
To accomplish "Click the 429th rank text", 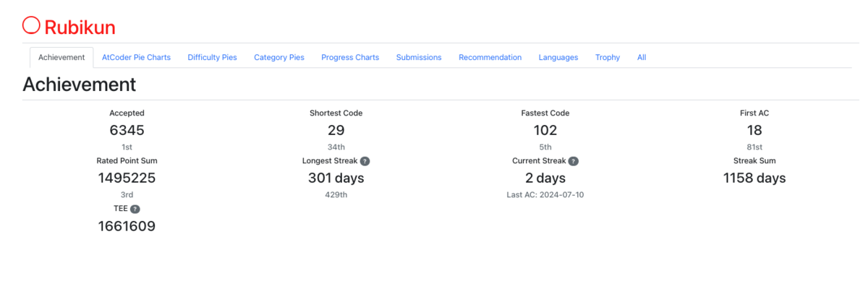I will (336, 194).
